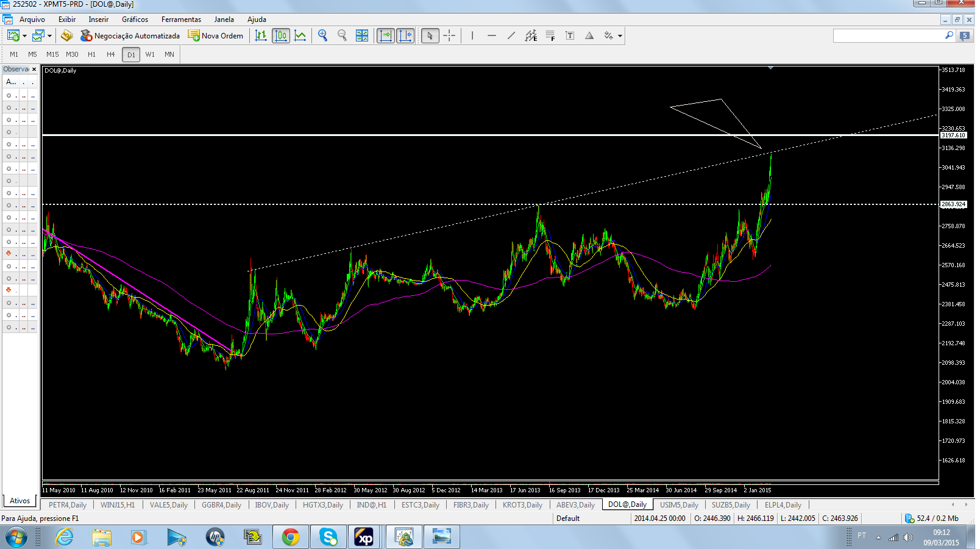The image size is (980, 549).
Task: Select the W1 weekly timeframe
Action: click(x=150, y=54)
